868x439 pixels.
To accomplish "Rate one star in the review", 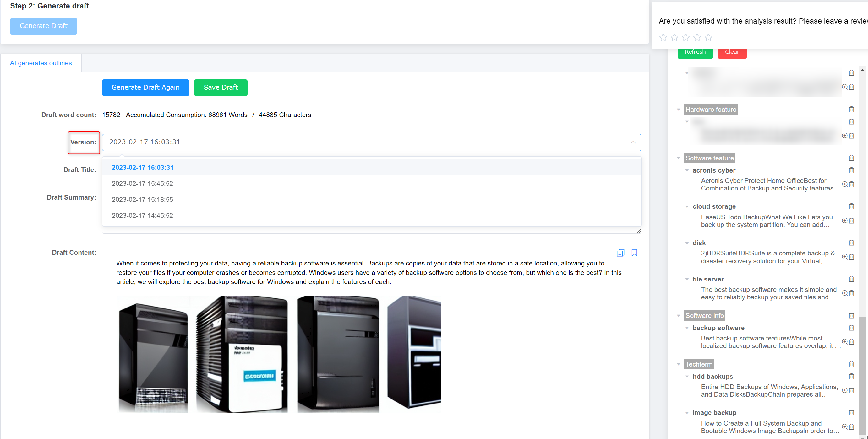I will tap(663, 37).
